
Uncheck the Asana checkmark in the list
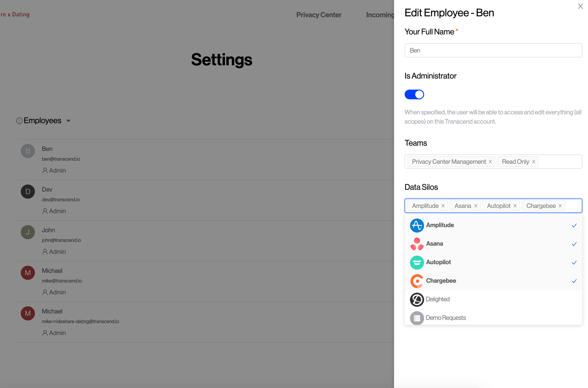coord(574,244)
